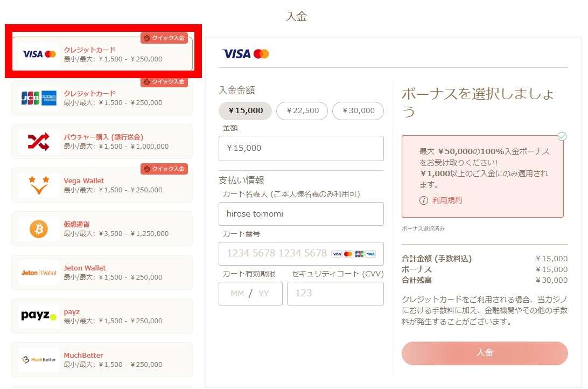The image size is (588, 389).
Task: Click the カード有効期限 field label
Action: 249,274
